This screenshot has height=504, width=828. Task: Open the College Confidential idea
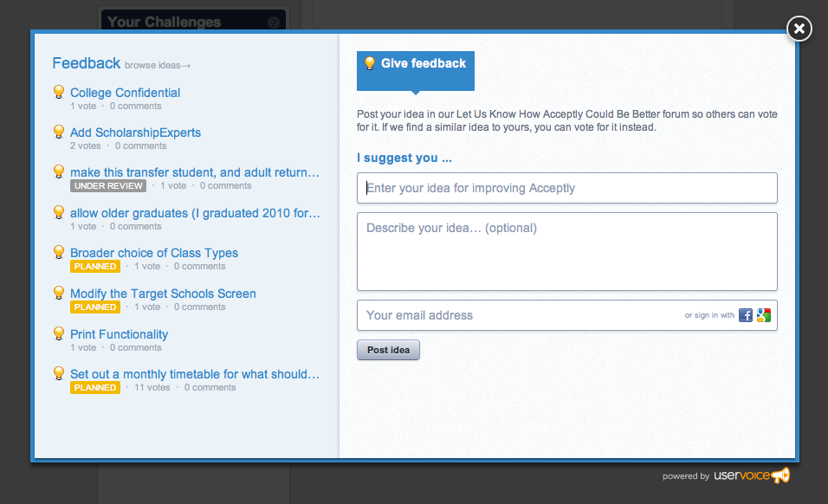pyautogui.click(x=125, y=93)
